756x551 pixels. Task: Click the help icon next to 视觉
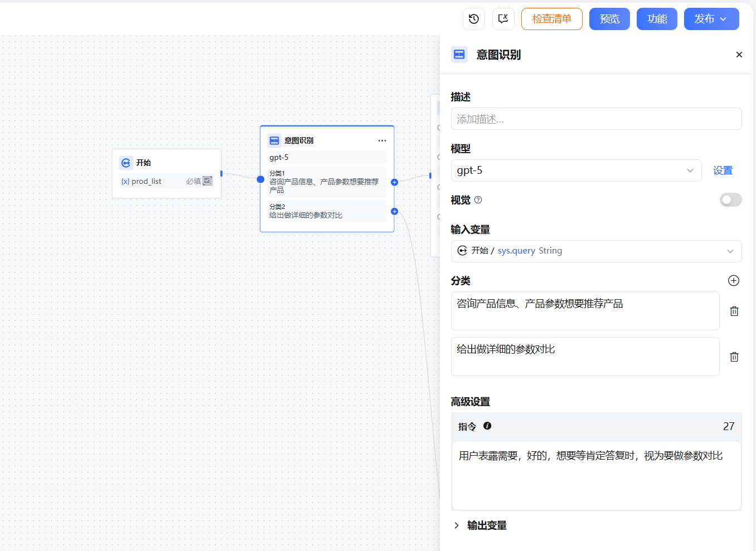point(479,199)
